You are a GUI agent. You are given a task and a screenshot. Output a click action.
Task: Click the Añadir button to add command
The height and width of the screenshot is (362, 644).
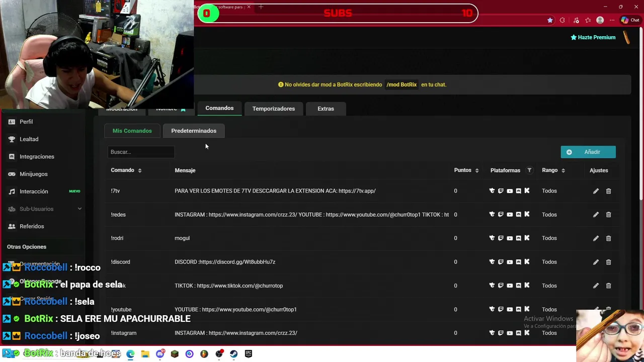tap(588, 152)
